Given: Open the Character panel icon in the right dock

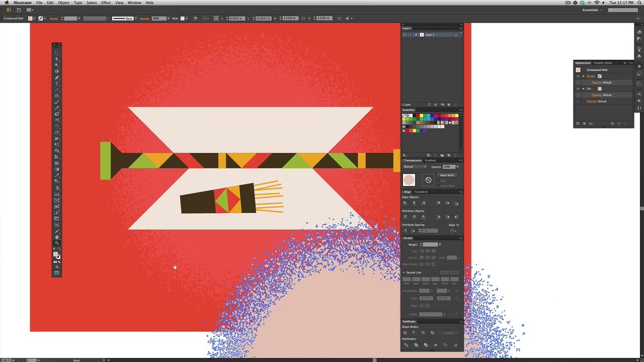Looking at the screenshot, I should (x=639, y=94).
